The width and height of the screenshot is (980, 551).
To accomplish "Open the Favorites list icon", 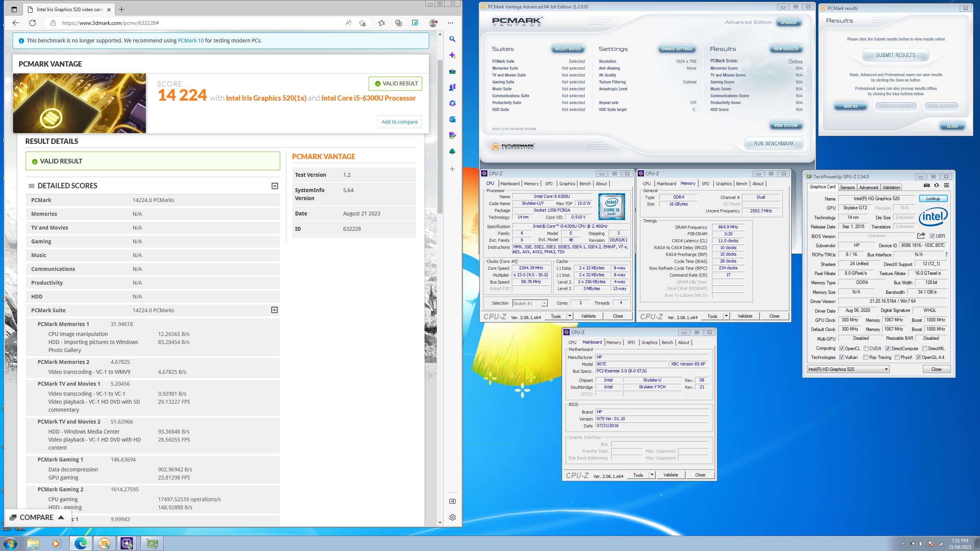I will coord(382,23).
